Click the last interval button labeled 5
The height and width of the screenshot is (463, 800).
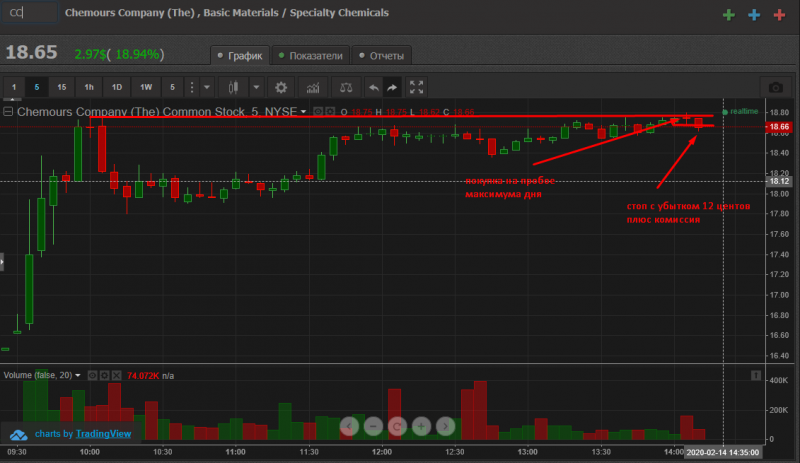point(172,87)
